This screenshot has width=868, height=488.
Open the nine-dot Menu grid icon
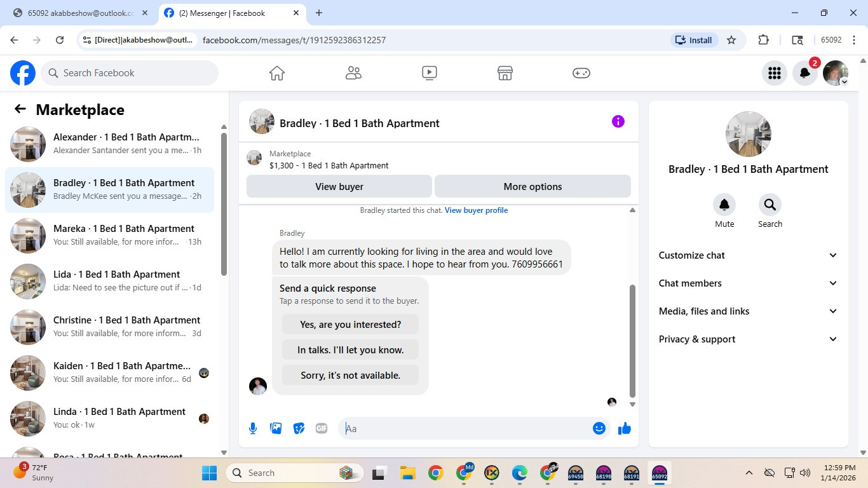pyautogui.click(x=774, y=73)
